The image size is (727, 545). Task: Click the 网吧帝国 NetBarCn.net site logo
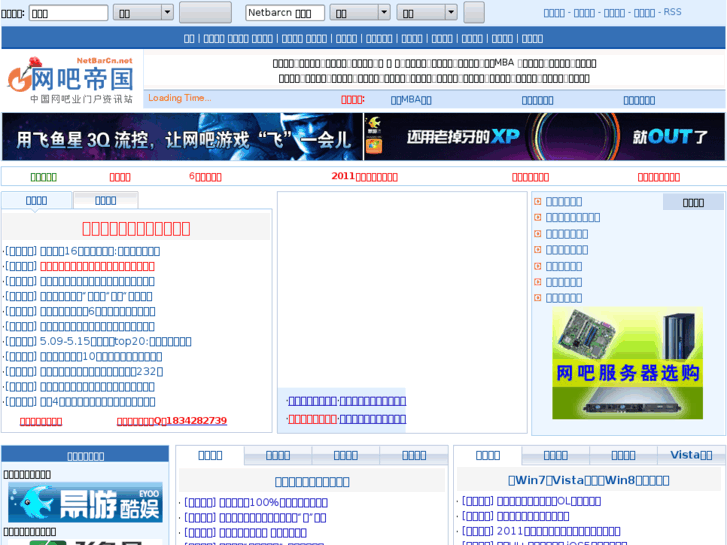70,80
